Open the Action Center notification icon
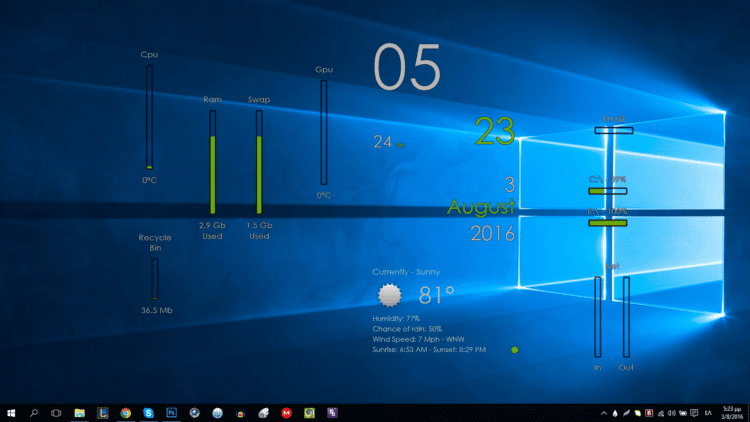 pos(694,413)
